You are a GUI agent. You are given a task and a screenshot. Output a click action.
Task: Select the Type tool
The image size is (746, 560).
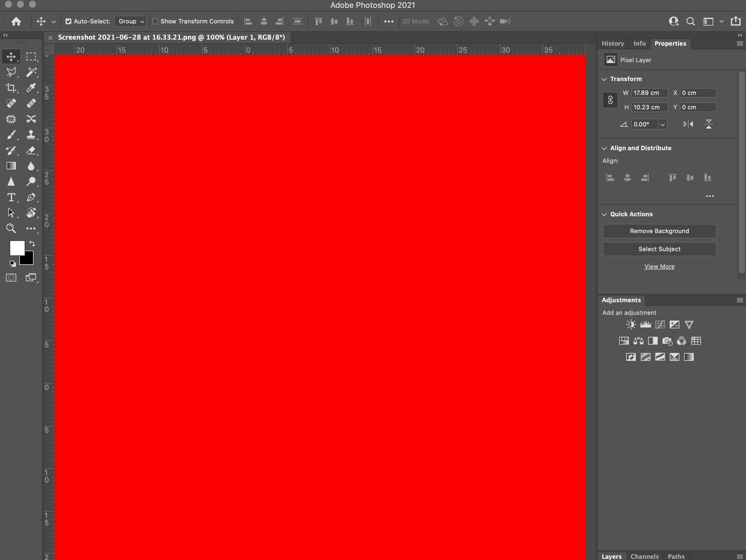coord(11,197)
